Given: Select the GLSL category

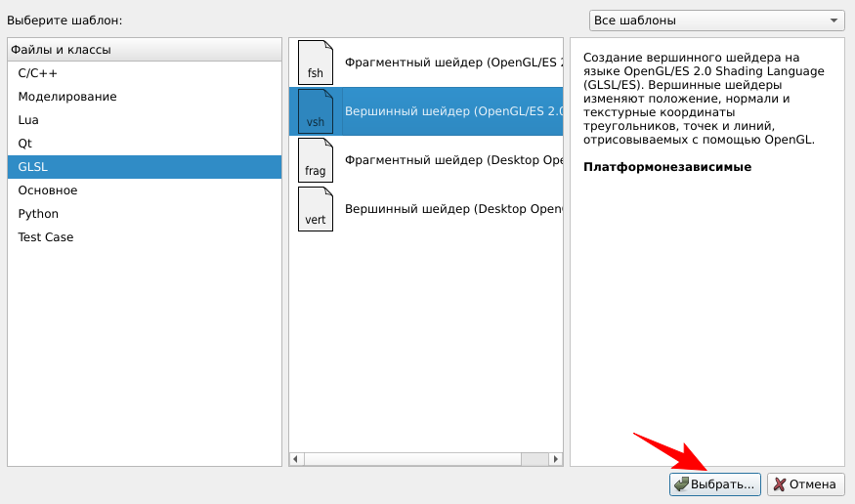Looking at the screenshot, I should 33,167.
